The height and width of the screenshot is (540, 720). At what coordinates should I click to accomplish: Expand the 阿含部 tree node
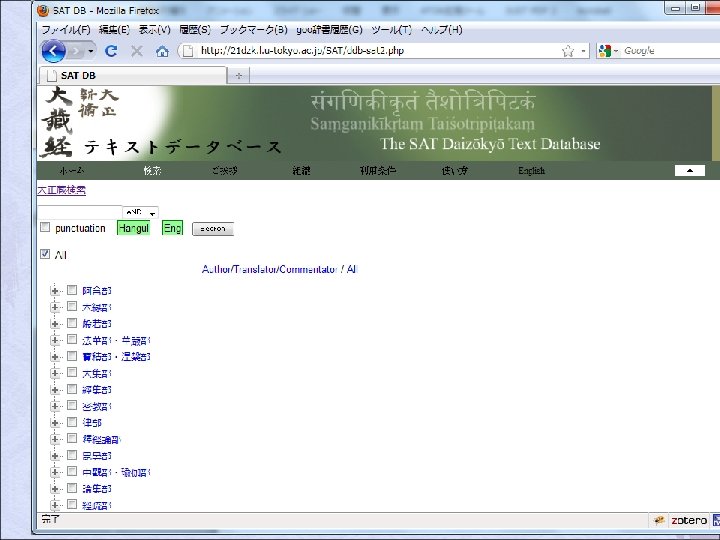pyautogui.click(x=55, y=291)
